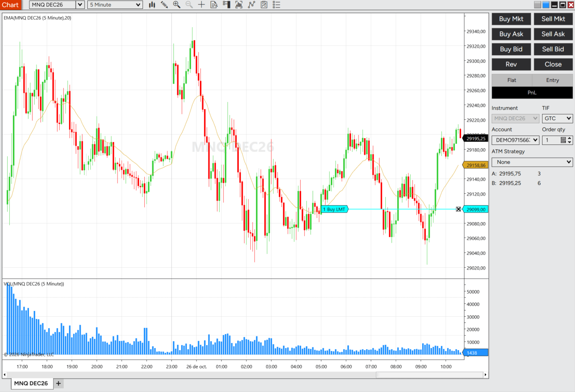The image size is (575, 392).
Task: Open chart Properties list icon
Action: 277,4
